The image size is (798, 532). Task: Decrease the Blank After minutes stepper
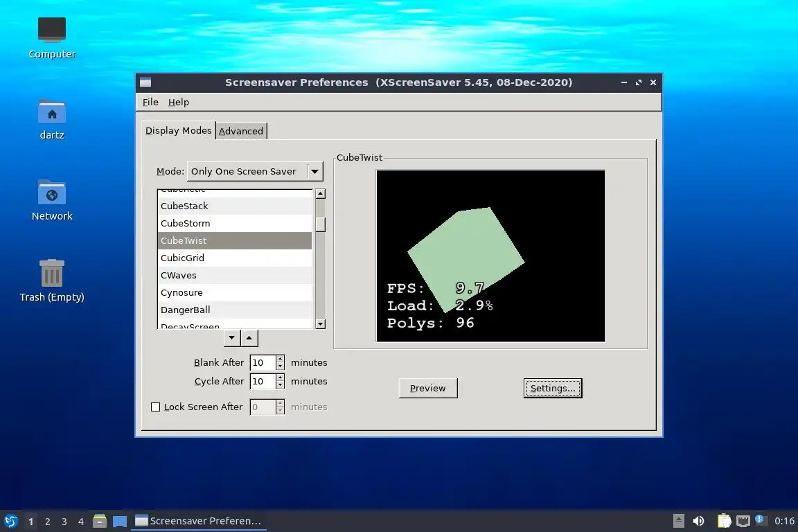(x=280, y=366)
